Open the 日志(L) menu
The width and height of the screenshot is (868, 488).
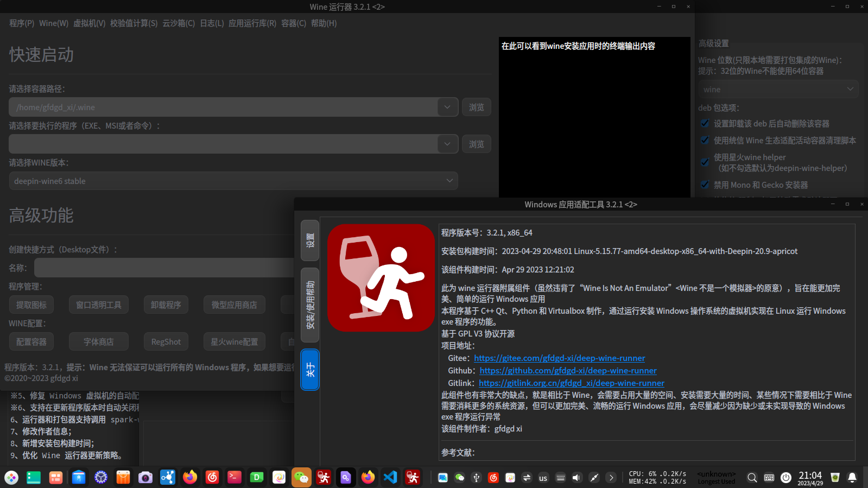(x=212, y=23)
